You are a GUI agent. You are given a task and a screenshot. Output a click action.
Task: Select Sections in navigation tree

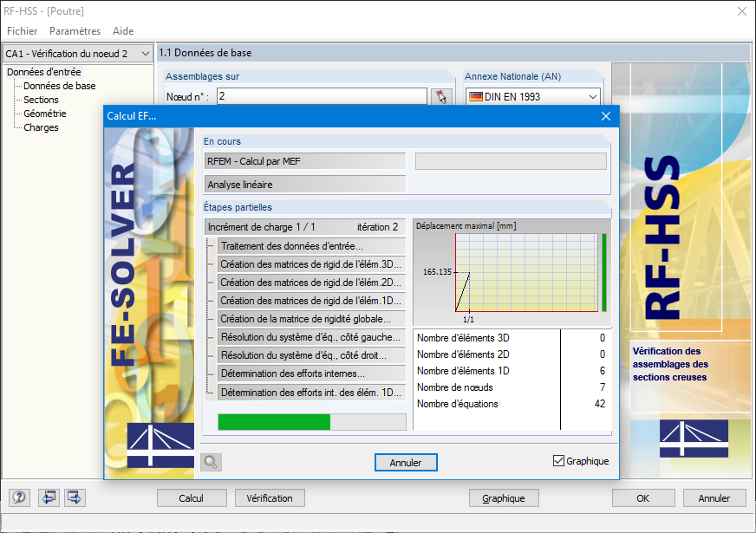(x=41, y=100)
